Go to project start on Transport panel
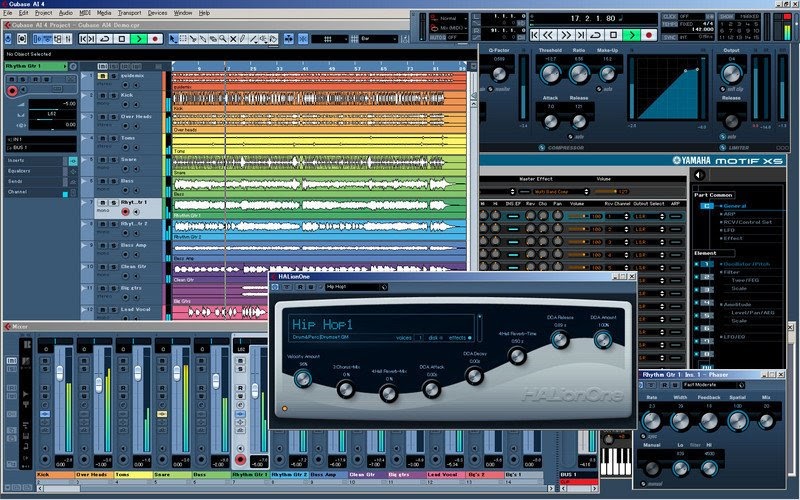The width and height of the screenshot is (800, 500). 534,35
